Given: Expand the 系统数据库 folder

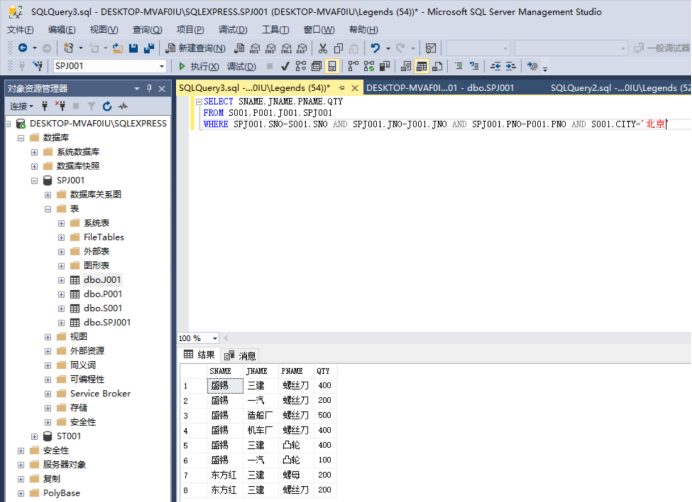Looking at the screenshot, I should tap(34, 152).
